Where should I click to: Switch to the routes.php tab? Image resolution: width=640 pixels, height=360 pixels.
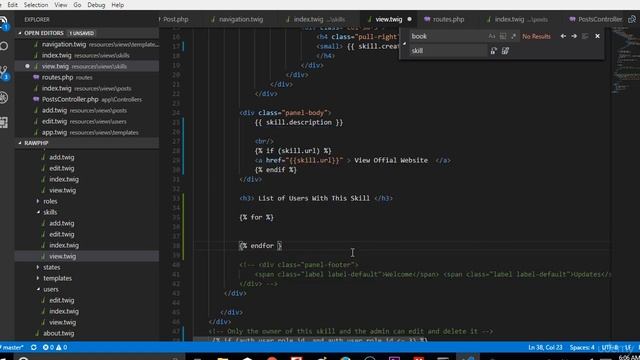coord(448,19)
